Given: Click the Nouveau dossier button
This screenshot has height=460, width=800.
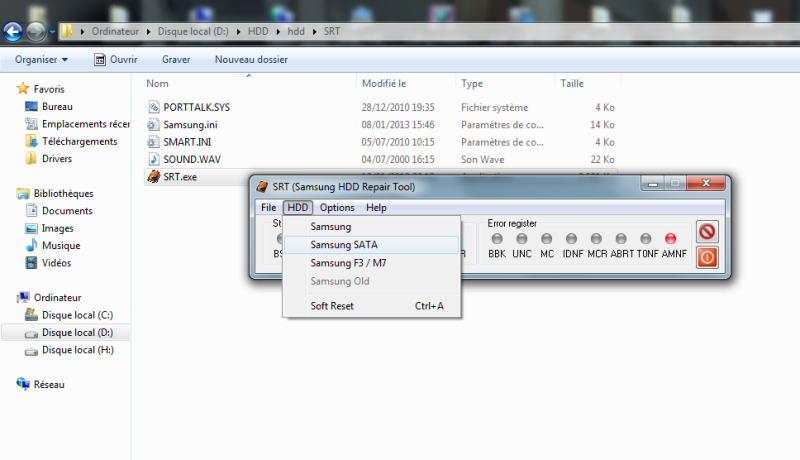Looking at the screenshot, I should click(x=251, y=60).
